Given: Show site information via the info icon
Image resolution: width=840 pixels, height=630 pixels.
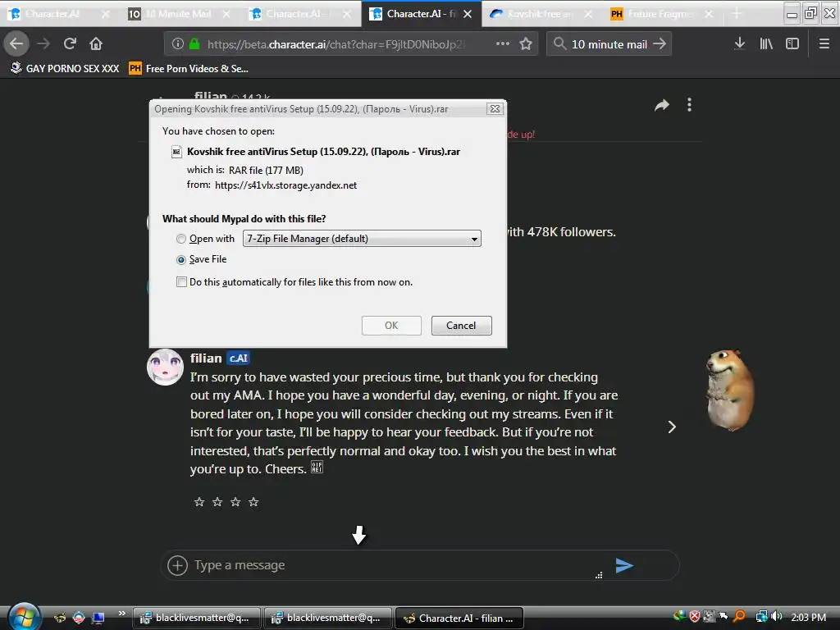Looking at the screenshot, I should click(178, 44).
